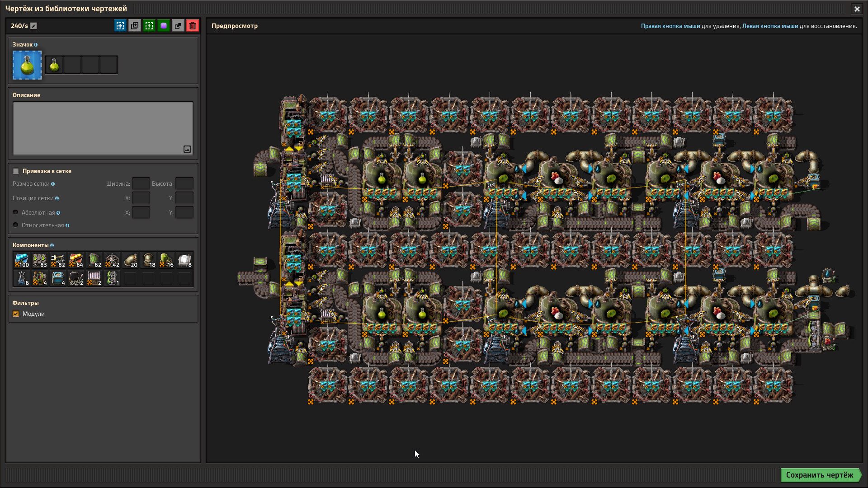Click the green upgrade-selection toolbar icon
The image size is (868, 488).
[x=149, y=26]
